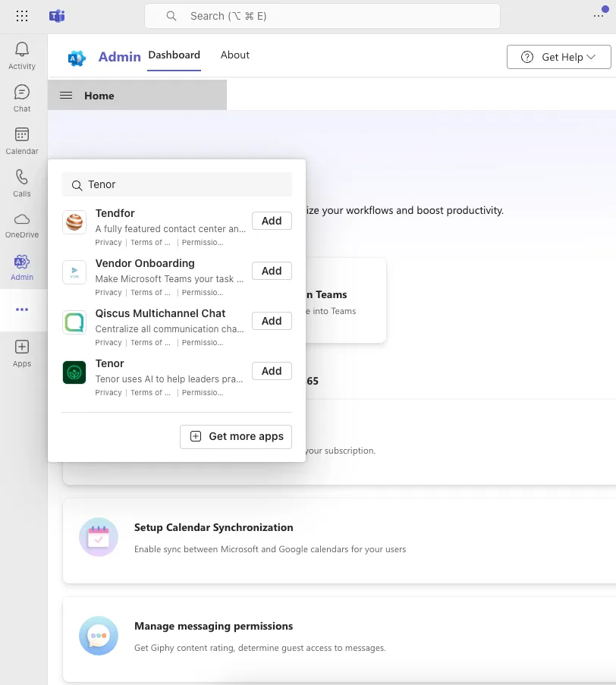Image resolution: width=616 pixels, height=685 pixels.
Task: Click the Tendfor app icon
Action: click(x=74, y=222)
